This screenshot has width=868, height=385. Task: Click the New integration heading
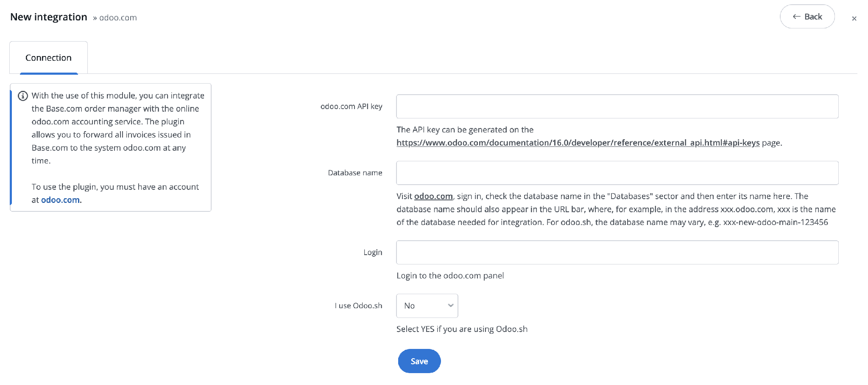coord(49,17)
